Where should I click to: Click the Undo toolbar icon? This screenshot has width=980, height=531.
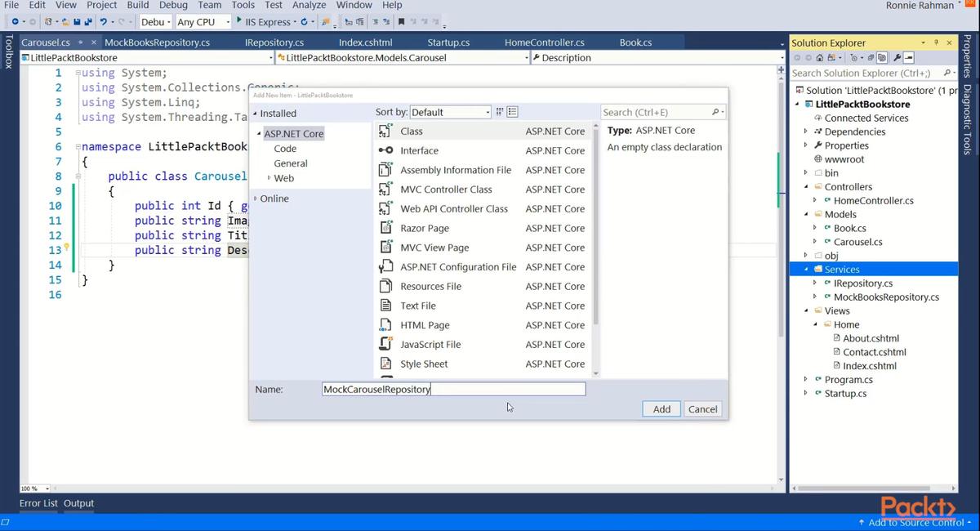[x=104, y=22]
